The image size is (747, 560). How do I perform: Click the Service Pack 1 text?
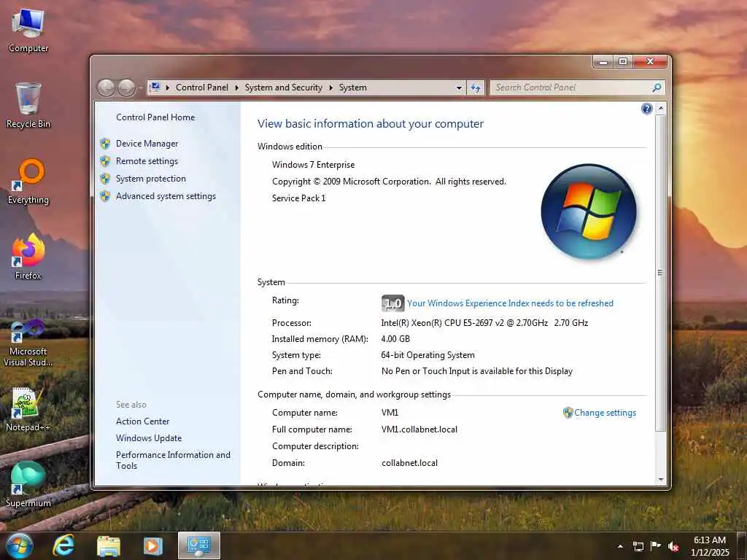[x=298, y=198]
